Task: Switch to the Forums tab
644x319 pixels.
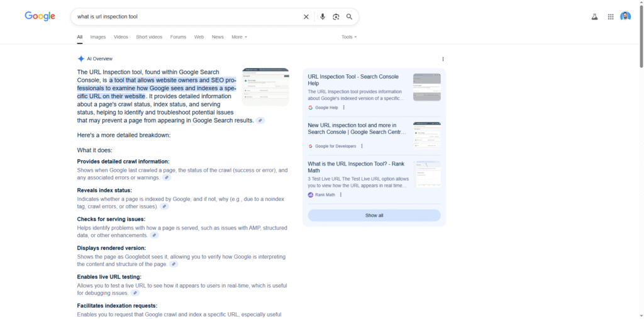Action: pos(178,37)
